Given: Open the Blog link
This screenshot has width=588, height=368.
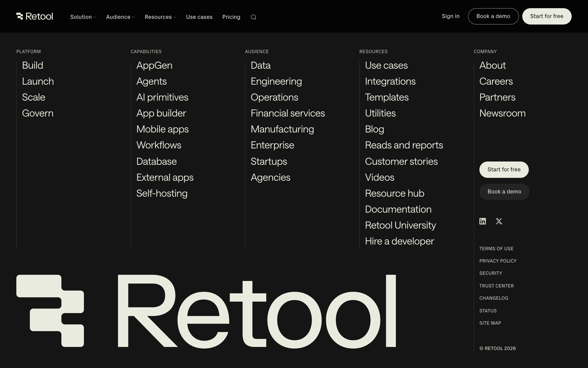Looking at the screenshot, I should click(x=374, y=129).
